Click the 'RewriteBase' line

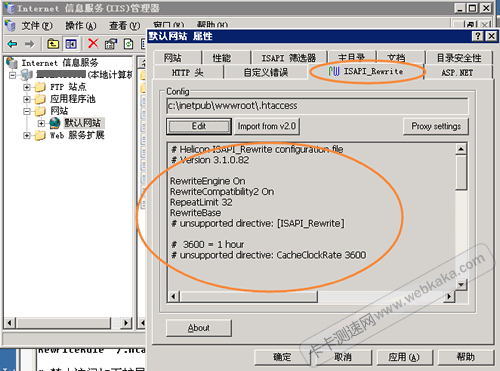point(195,213)
